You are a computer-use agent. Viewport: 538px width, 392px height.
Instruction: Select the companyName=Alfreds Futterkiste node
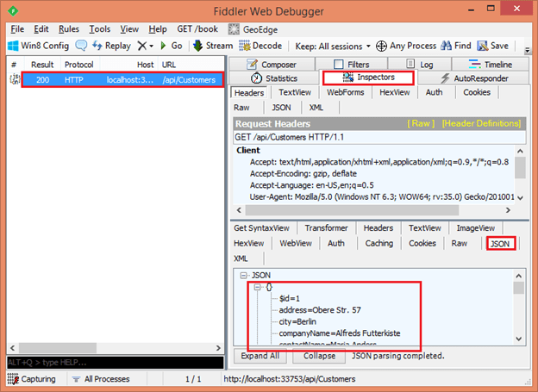click(x=340, y=333)
